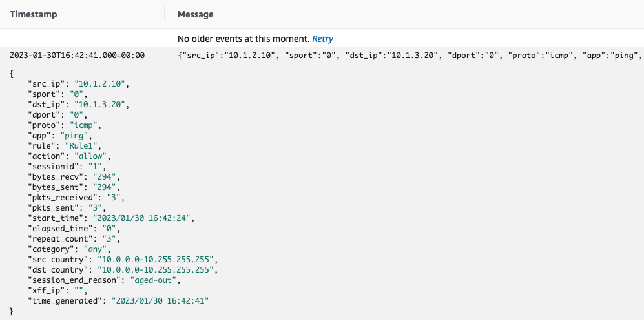Click the "No older events at this moment" text
The image size is (644, 321).
(244, 39)
